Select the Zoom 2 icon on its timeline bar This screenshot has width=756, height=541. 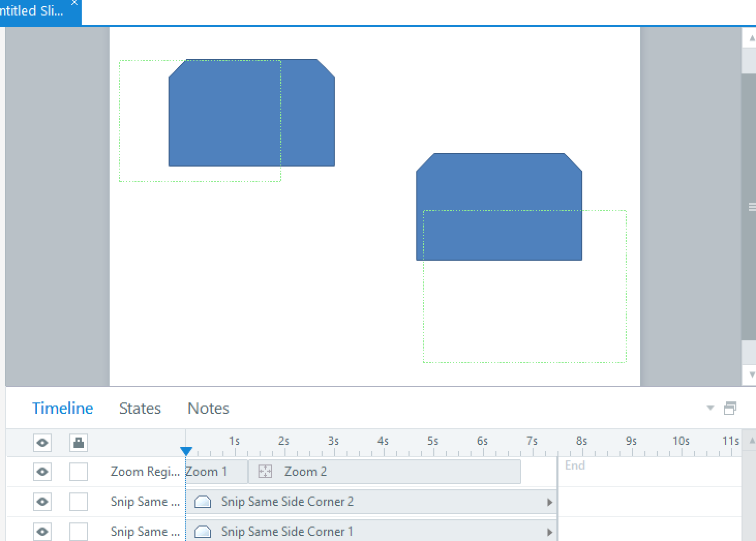(x=265, y=471)
